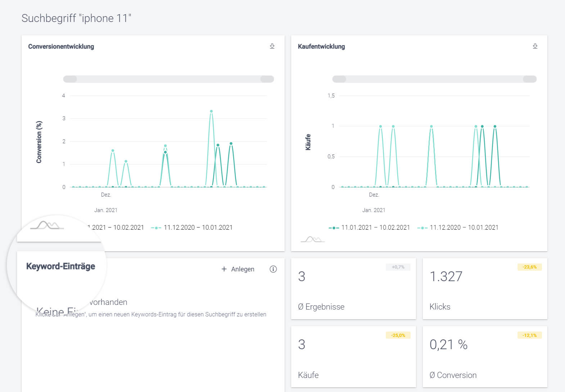Download the Kaufentwicklung chart

(535, 46)
